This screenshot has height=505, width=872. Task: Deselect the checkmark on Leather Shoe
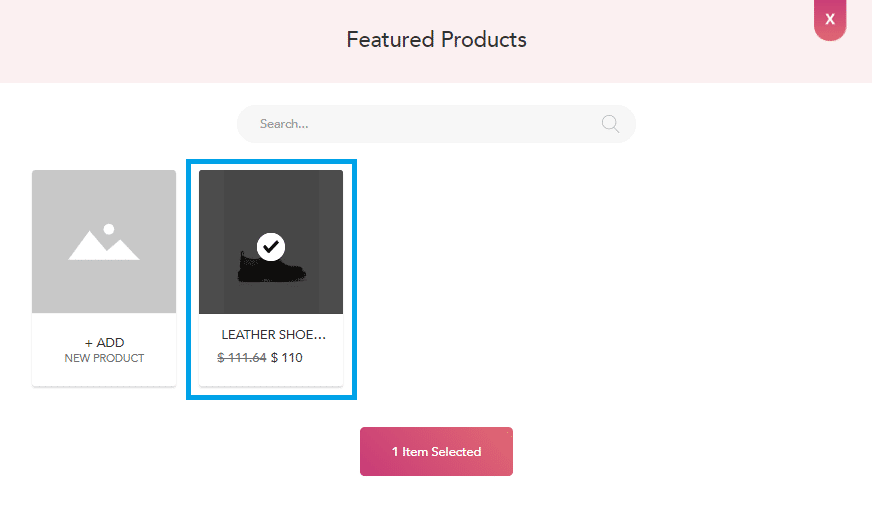271,245
